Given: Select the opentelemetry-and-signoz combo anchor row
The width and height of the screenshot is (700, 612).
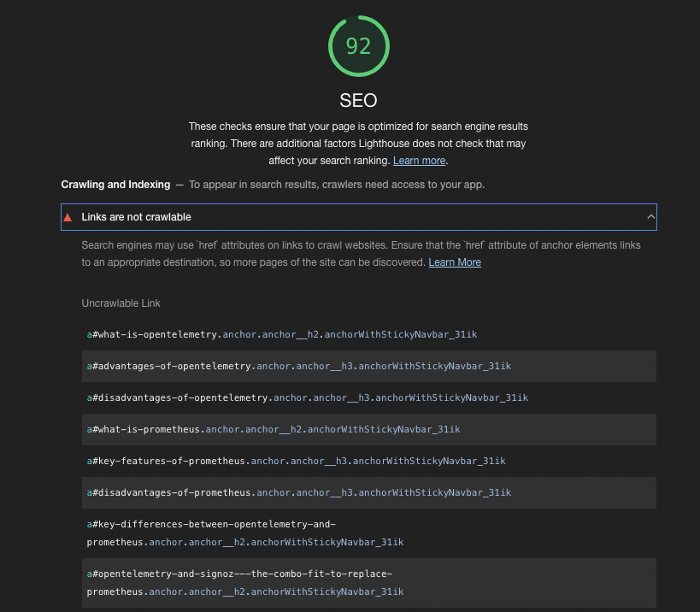Looking at the screenshot, I should pyautogui.click(x=245, y=583).
